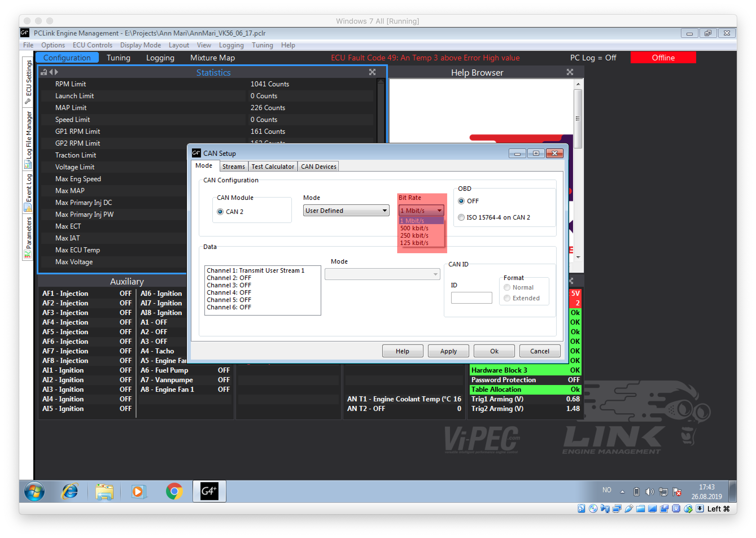Image resolution: width=756 pixels, height=538 pixels.
Task: Choose 500 kbit/s bit rate option
Action: pos(414,228)
